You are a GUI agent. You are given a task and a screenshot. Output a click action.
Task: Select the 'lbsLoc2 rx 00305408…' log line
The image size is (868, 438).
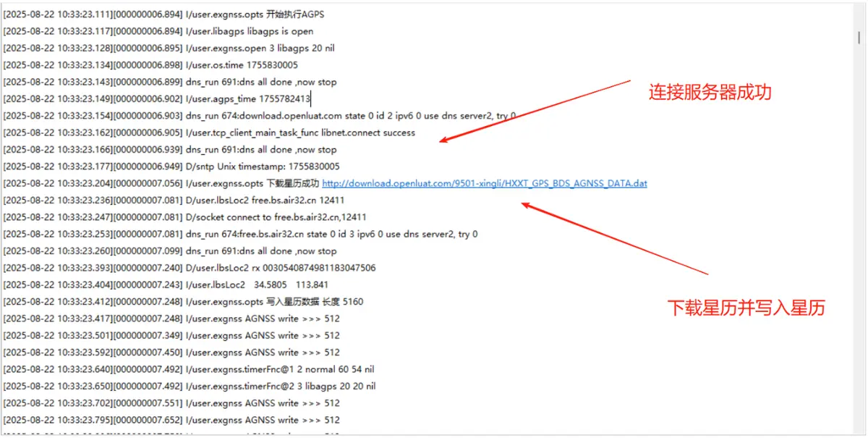point(190,268)
